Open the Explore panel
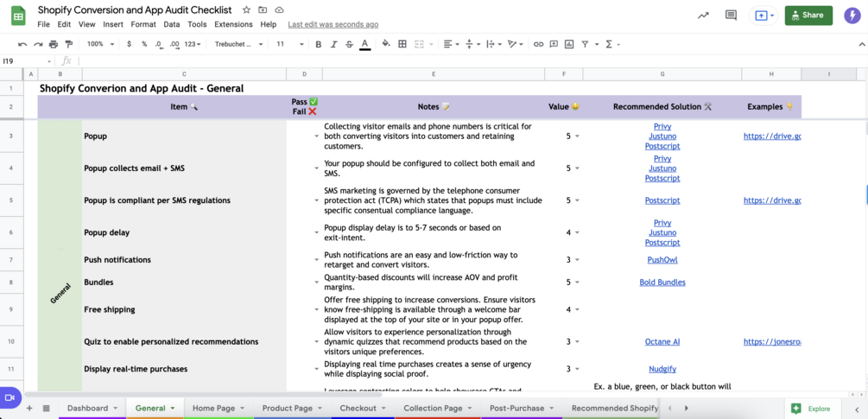This screenshot has height=419, width=868. tap(811, 409)
